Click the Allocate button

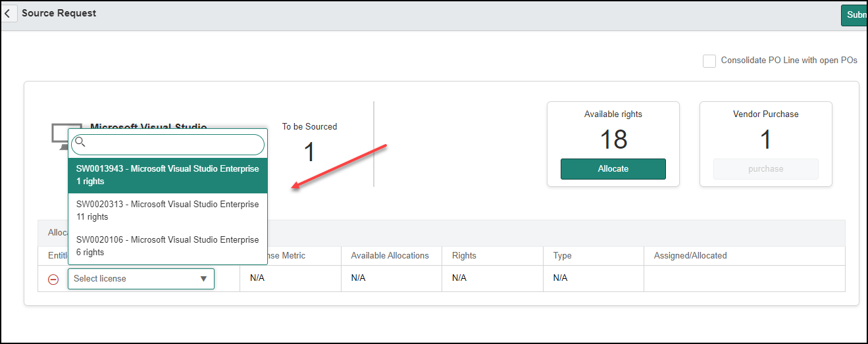coord(613,169)
